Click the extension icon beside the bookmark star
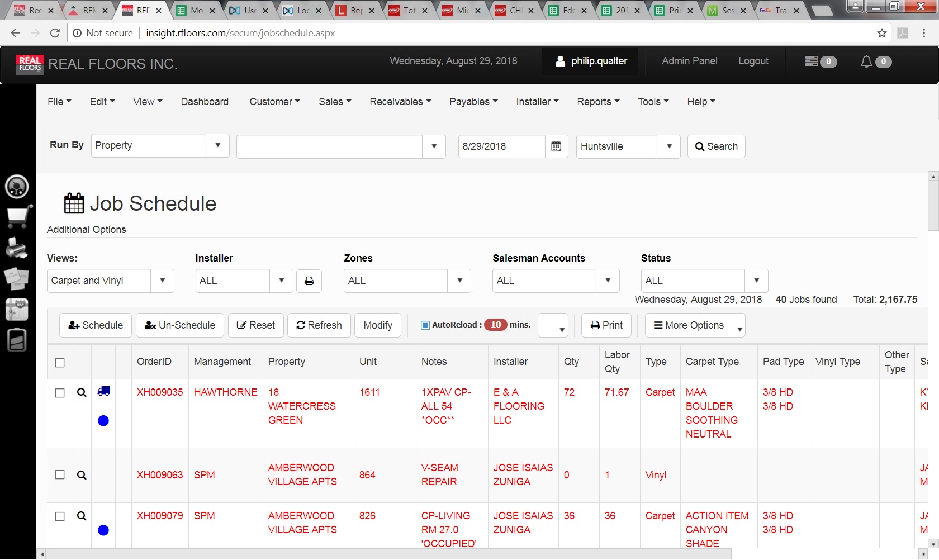Image resolution: width=939 pixels, height=560 pixels. click(x=903, y=33)
